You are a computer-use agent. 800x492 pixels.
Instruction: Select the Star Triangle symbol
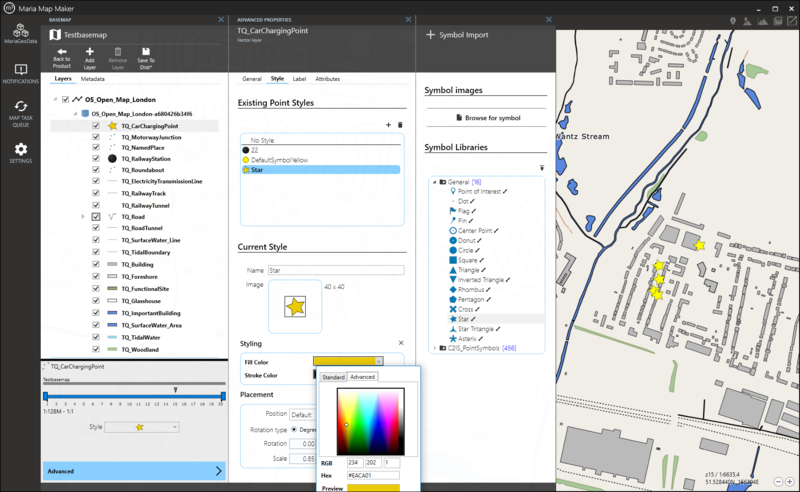coord(475,329)
